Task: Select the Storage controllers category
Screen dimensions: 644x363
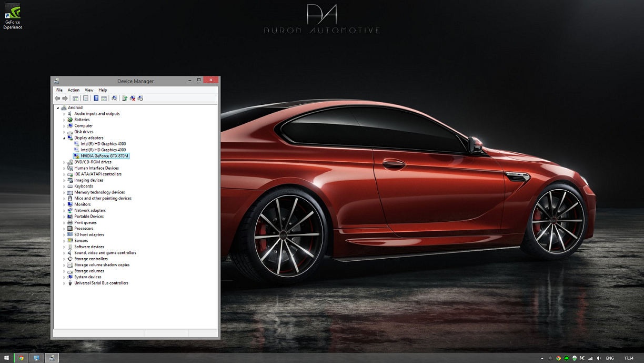Action: coord(91,259)
